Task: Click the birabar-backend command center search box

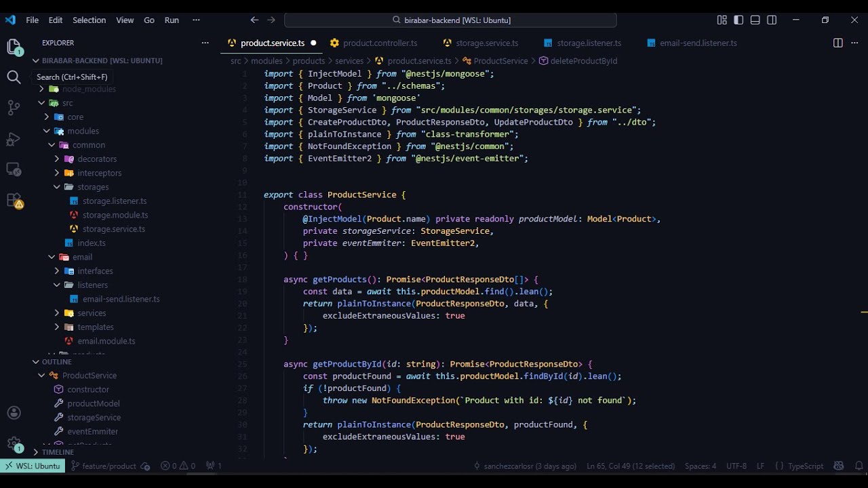Action: 450,20
